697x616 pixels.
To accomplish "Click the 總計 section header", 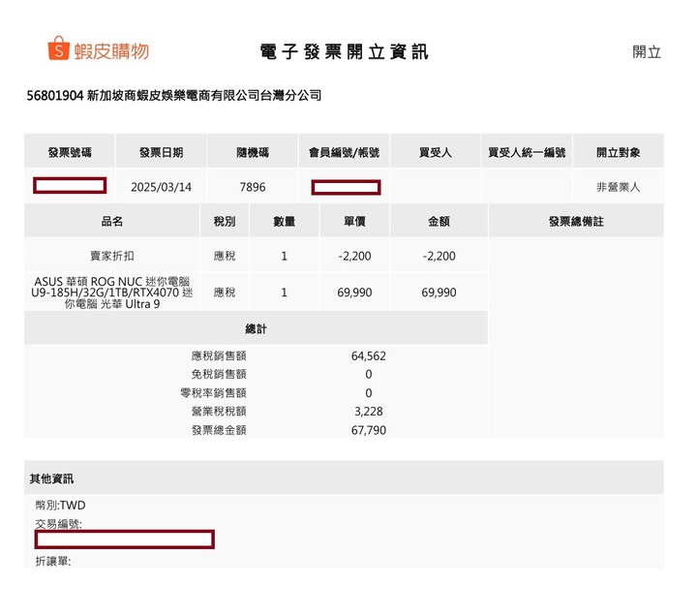I will (x=256, y=328).
